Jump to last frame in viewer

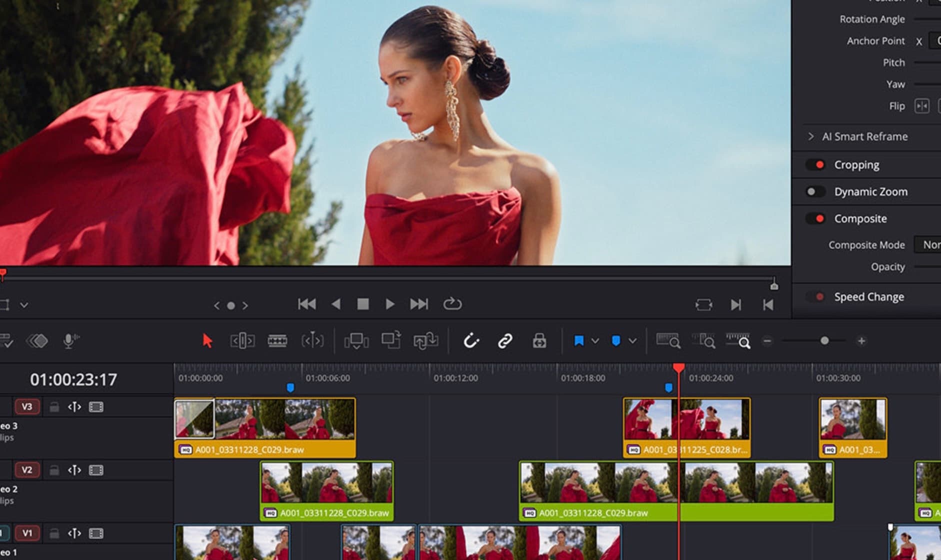click(419, 304)
